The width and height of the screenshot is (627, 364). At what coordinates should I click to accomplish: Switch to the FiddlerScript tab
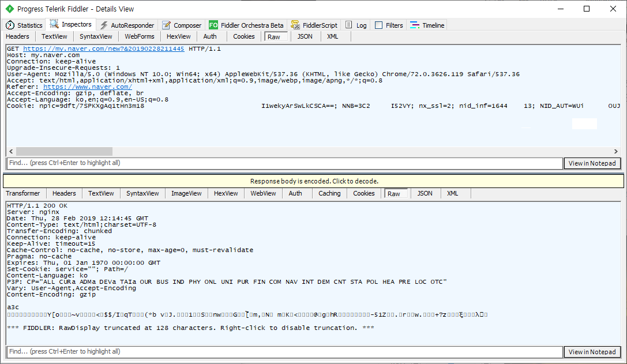(x=315, y=25)
